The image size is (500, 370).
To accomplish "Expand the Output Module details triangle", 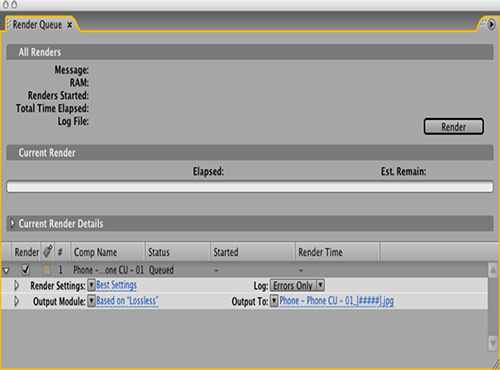I will (16, 301).
